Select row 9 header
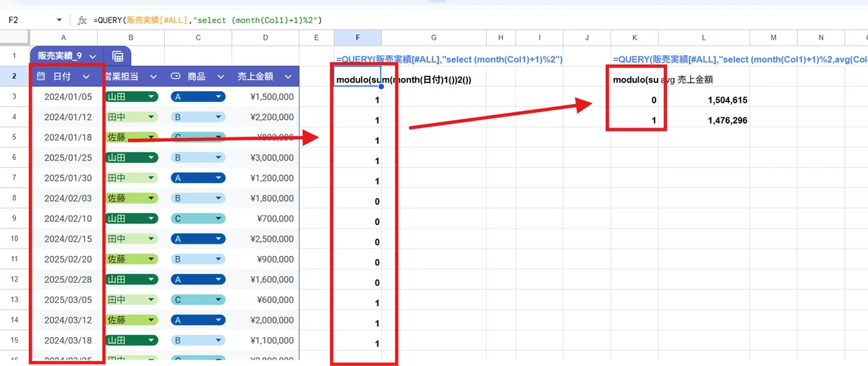The height and width of the screenshot is (366, 868). pyautogui.click(x=14, y=218)
